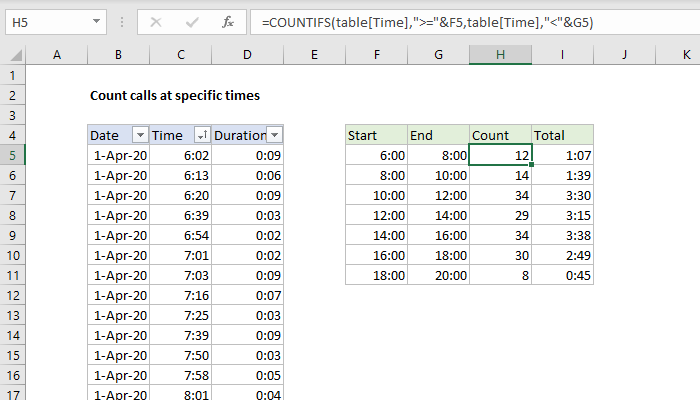Screen dimensions: 700x400
Task: Click the fill handle of cell H5
Action: coord(531,164)
